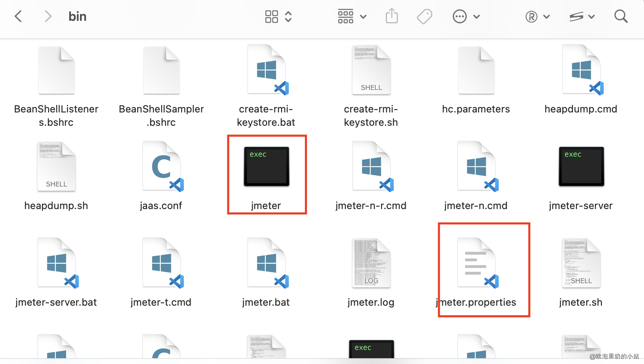This screenshot has width=644, height=364.
Task: Select jmeter-server exec icon
Action: 582,167
